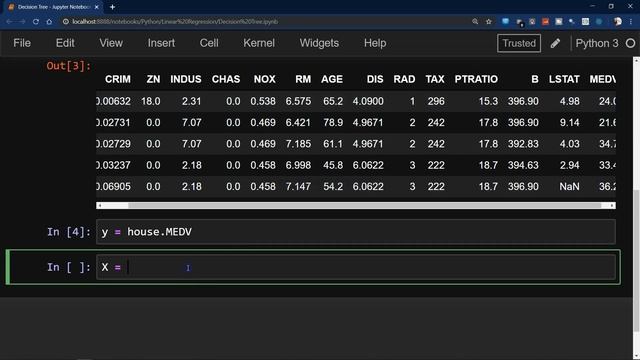Viewport: 640px width, 360px height.
Task: Click the TAX column header
Action: [435, 79]
